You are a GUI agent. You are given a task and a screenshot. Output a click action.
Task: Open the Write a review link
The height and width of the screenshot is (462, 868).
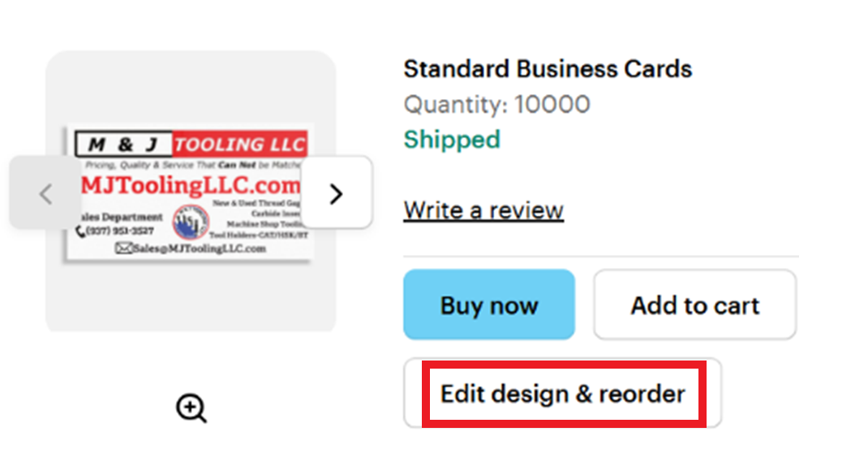(483, 210)
